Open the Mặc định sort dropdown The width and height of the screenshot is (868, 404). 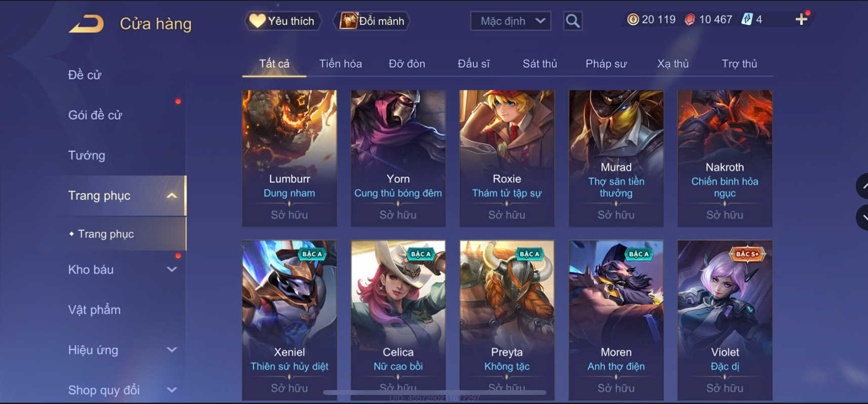tap(511, 21)
